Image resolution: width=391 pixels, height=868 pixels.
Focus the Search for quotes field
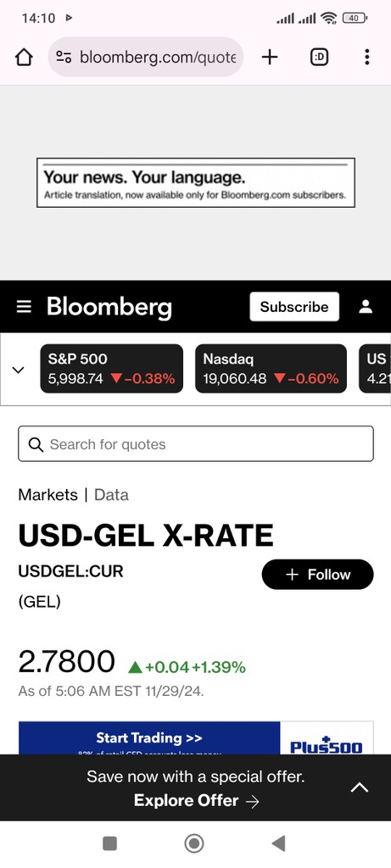point(196,444)
